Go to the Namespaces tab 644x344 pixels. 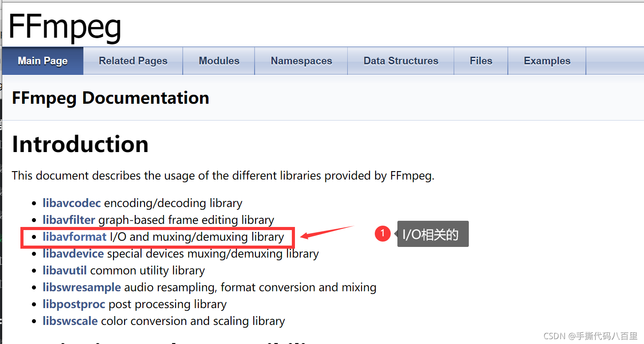coord(301,61)
